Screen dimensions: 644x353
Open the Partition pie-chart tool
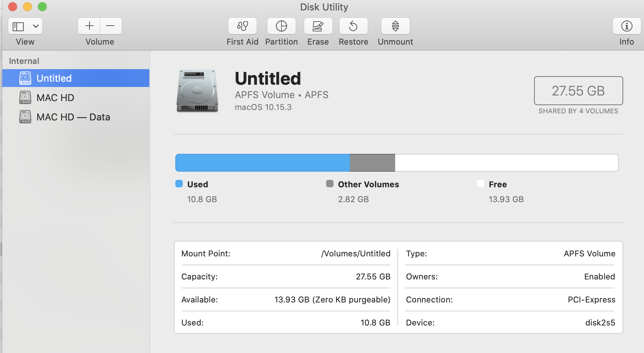pos(282,26)
